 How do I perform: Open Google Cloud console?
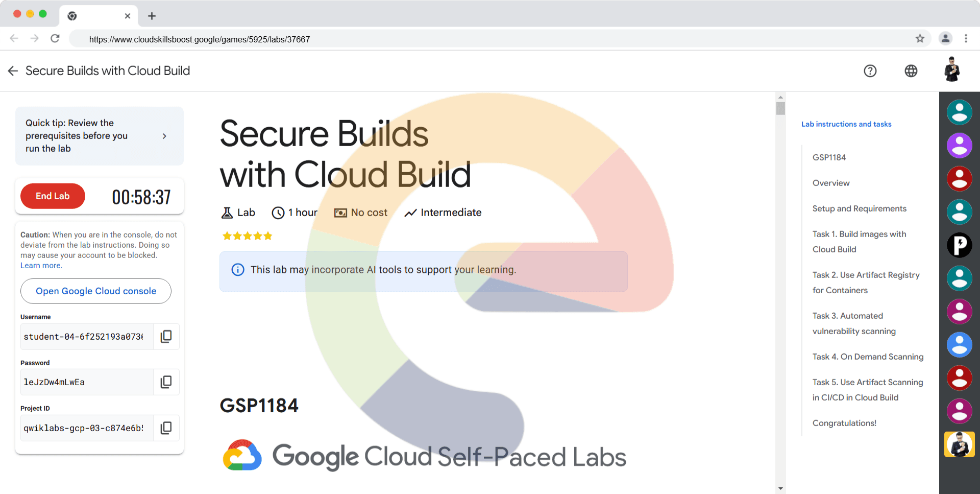point(96,291)
